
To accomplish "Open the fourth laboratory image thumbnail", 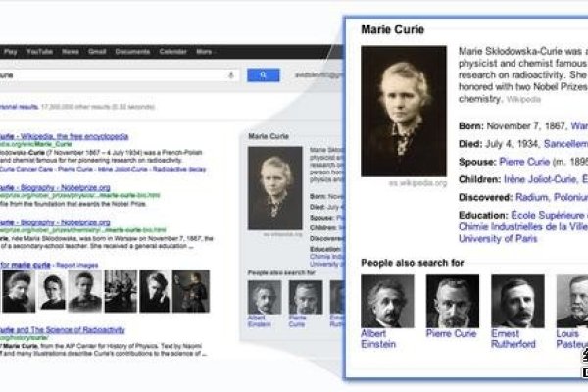I will coord(121,291).
